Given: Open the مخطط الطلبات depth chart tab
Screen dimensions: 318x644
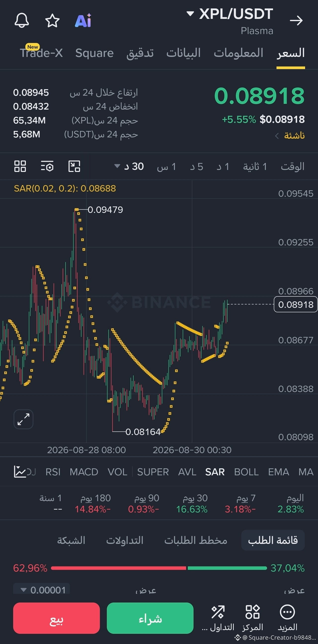Looking at the screenshot, I should point(196,540).
